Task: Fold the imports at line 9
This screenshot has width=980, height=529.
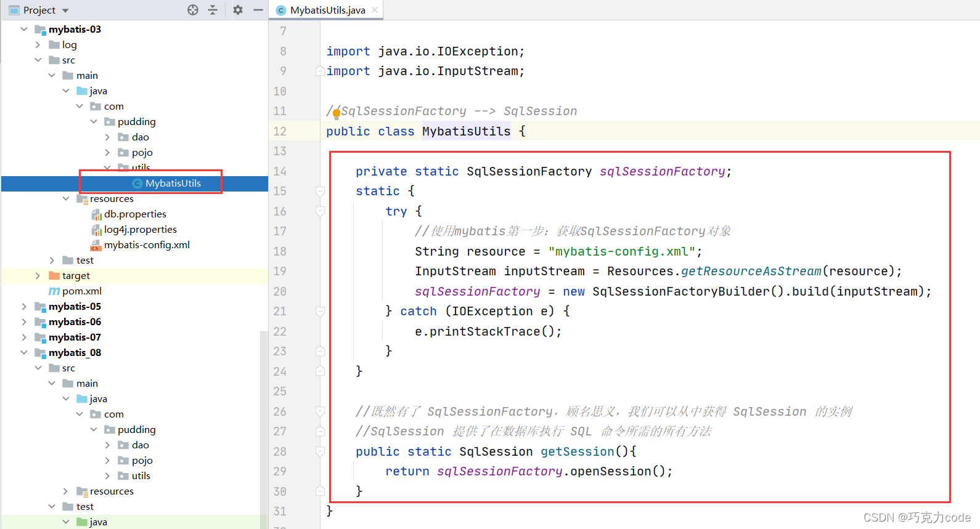Action: [320, 71]
